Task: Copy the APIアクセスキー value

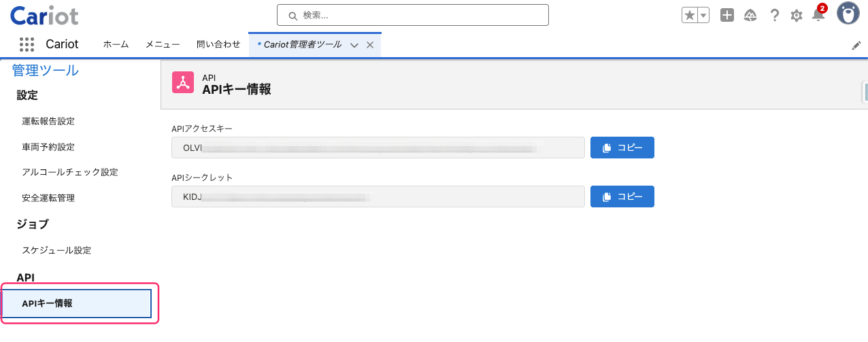Action: click(622, 148)
